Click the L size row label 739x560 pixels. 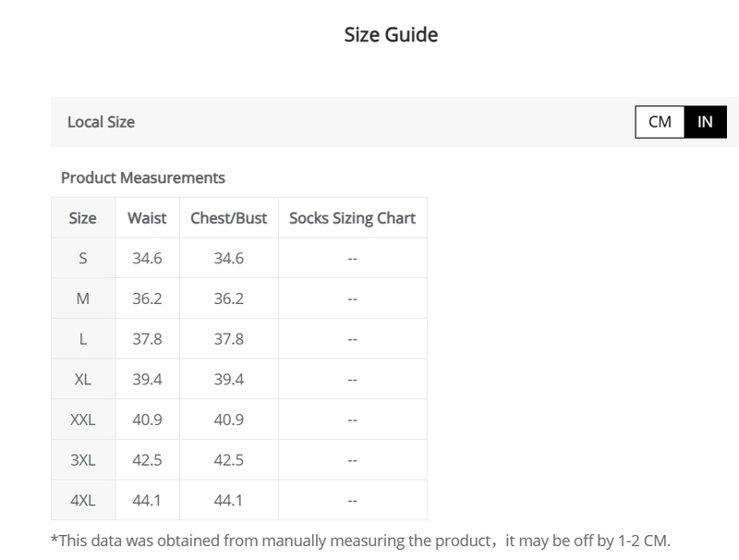[x=83, y=339]
